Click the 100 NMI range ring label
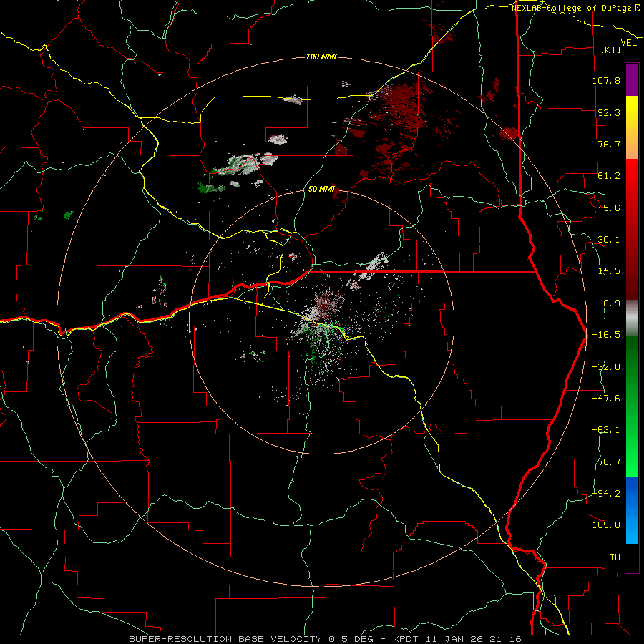The image size is (644, 644). tap(321, 57)
